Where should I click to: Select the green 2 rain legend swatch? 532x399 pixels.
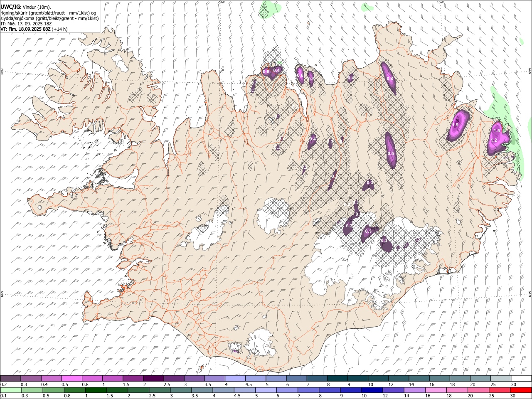[138, 390]
